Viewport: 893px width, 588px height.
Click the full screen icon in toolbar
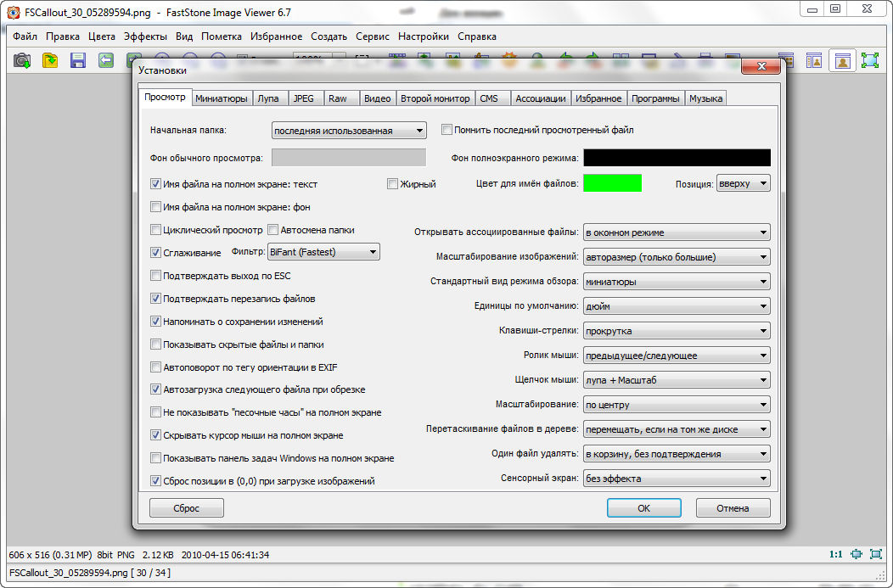870,60
